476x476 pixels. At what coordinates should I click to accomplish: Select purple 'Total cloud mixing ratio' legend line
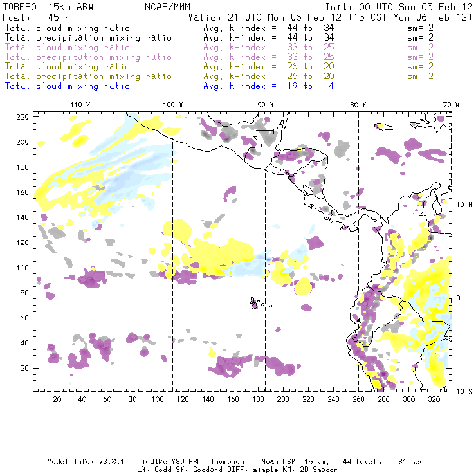pyautogui.click(x=68, y=48)
